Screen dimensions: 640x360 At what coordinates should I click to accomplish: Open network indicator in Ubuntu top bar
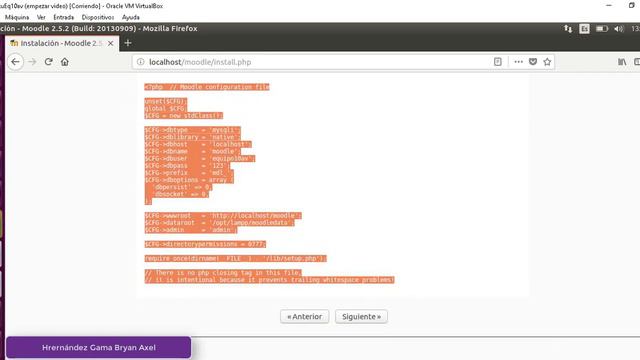click(568, 29)
